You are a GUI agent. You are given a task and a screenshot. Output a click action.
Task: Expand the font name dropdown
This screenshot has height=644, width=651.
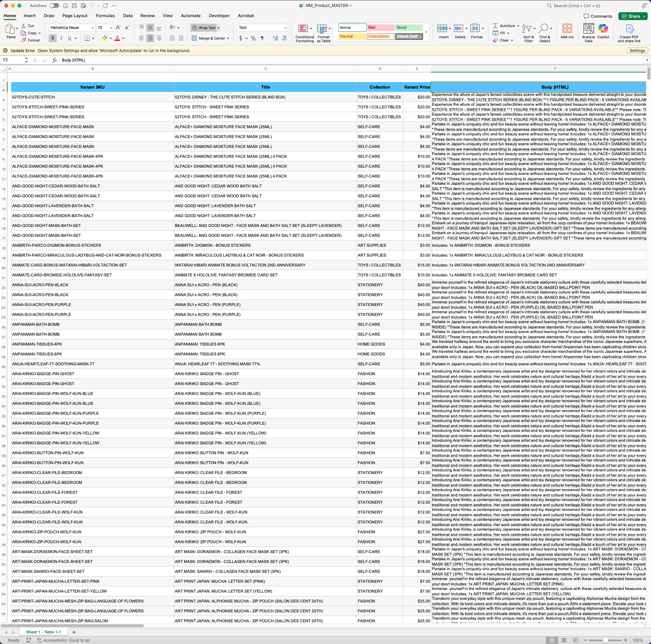pos(93,28)
